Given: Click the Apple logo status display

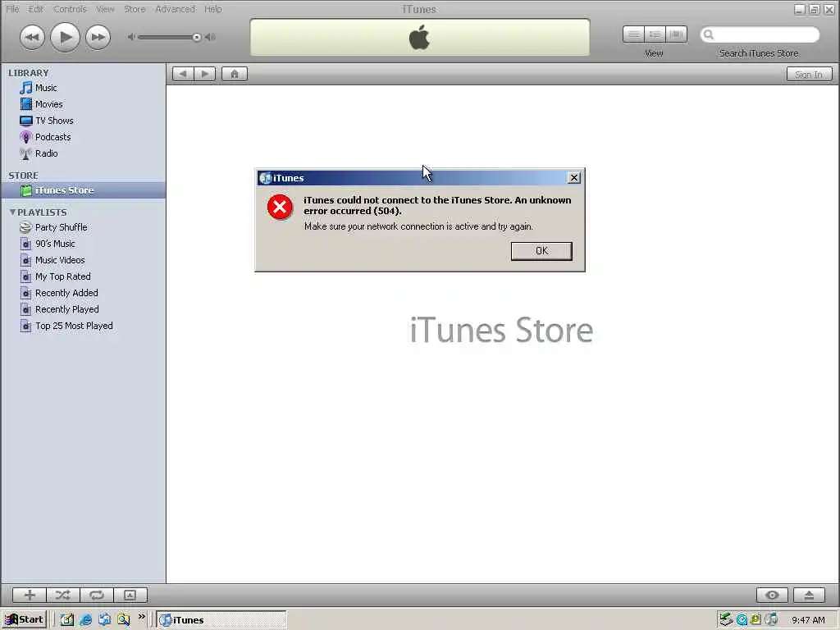Looking at the screenshot, I should tap(419, 38).
